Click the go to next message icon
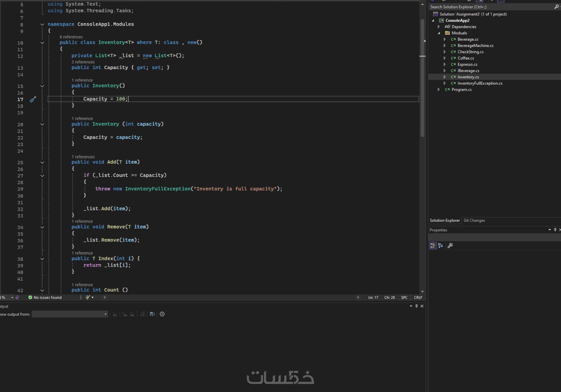 point(132,314)
